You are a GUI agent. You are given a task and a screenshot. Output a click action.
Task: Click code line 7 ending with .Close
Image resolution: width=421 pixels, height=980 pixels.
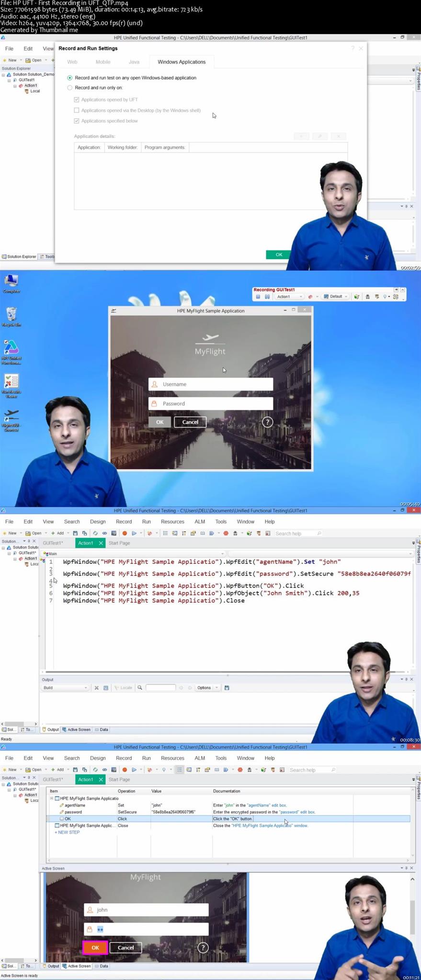click(154, 601)
